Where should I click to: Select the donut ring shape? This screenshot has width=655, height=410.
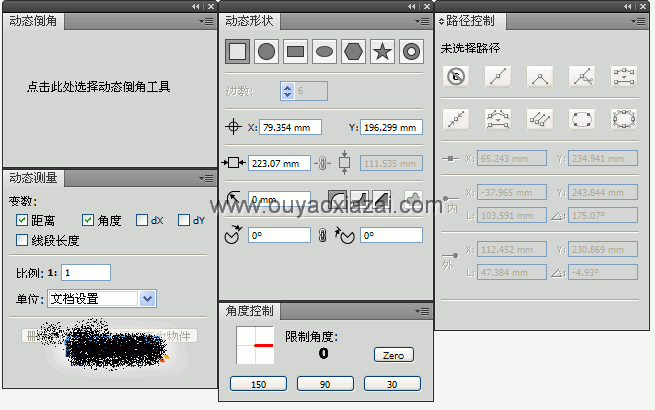click(411, 52)
